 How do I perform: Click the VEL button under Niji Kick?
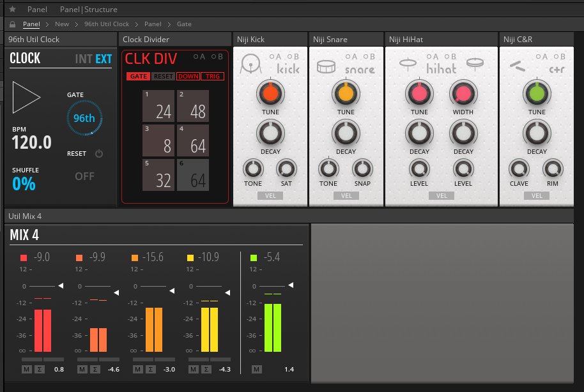pyautogui.click(x=270, y=195)
